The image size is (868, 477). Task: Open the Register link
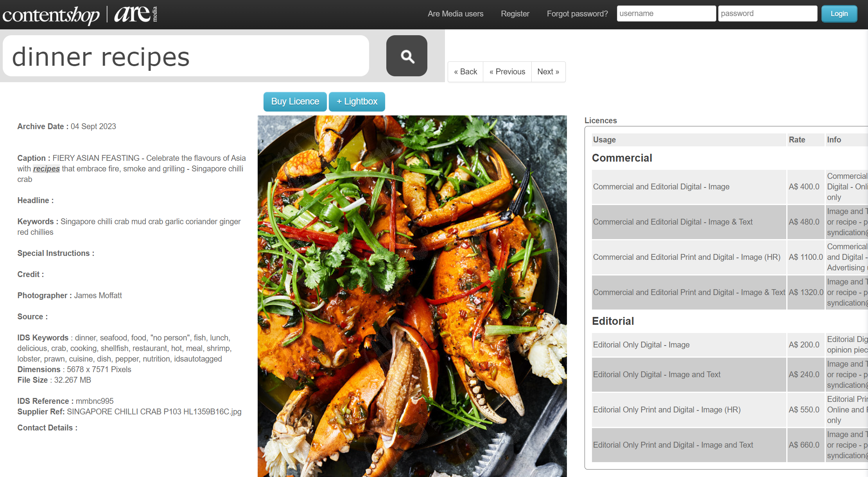tap(515, 14)
